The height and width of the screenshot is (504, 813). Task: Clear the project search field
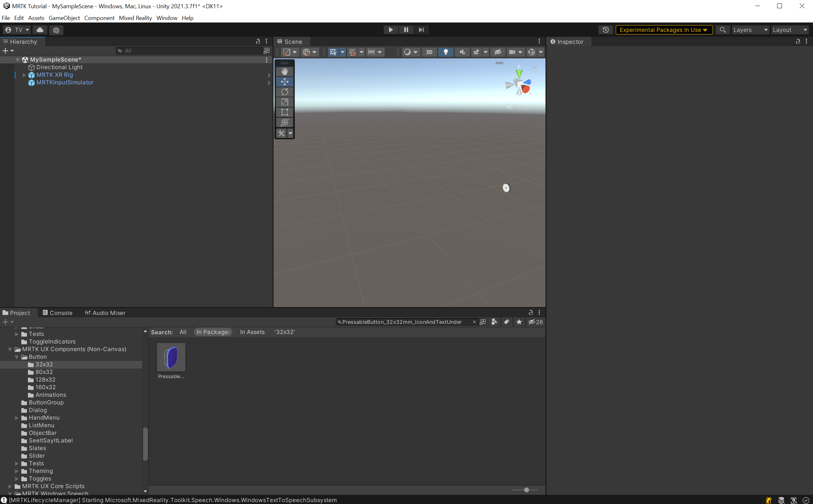click(474, 322)
